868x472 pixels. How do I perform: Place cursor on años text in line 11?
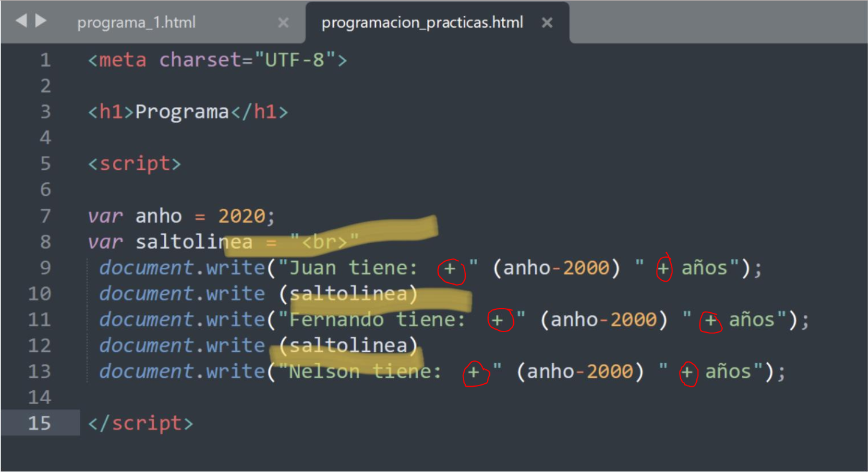(752, 319)
